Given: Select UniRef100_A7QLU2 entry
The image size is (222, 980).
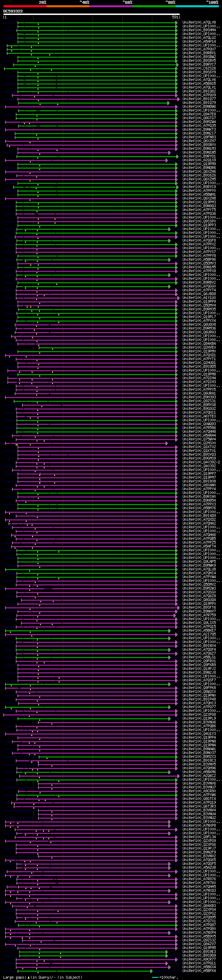Looking at the screenshot, I should coord(199,38).
